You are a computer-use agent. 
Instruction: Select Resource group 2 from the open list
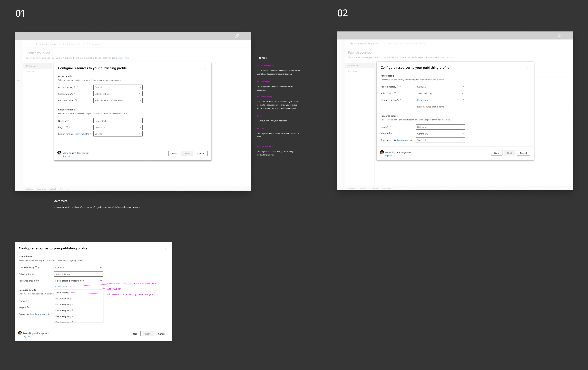(x=64, y=304)
